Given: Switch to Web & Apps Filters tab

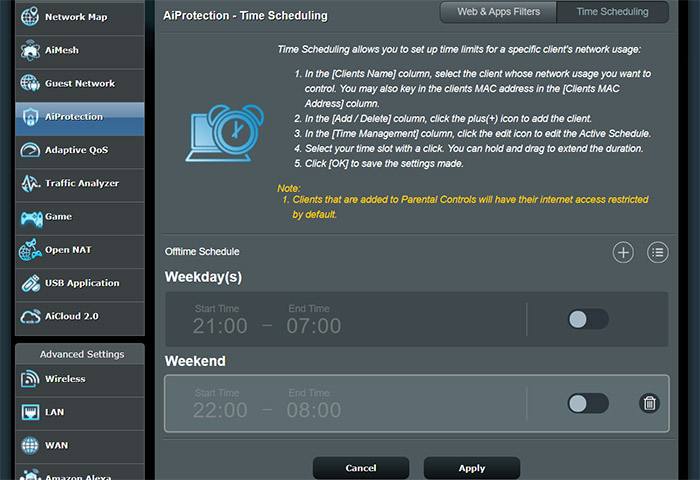Looking at the screenshot, I should [x=498, y=12].
